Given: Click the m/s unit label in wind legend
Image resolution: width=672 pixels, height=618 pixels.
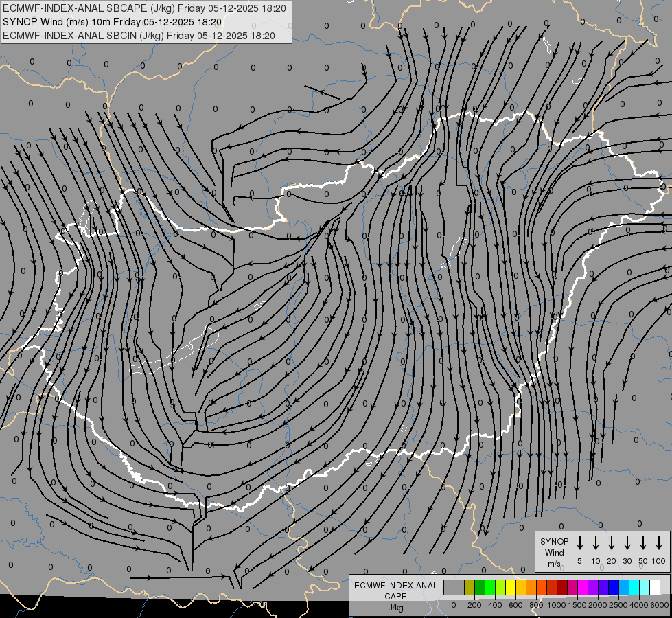Looking at the screenshot, I should pos(554,564).
